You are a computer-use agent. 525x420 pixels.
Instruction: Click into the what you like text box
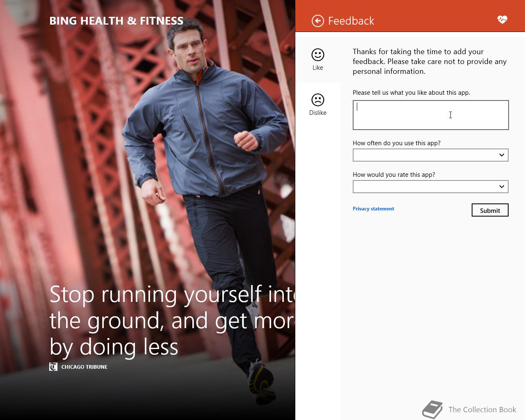(x=431, y=115)
